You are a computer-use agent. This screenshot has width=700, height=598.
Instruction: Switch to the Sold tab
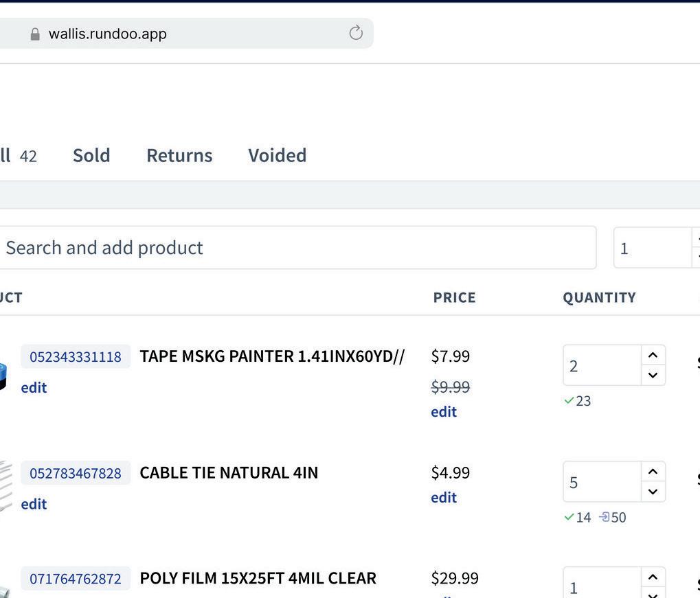[x=91, y=155]
